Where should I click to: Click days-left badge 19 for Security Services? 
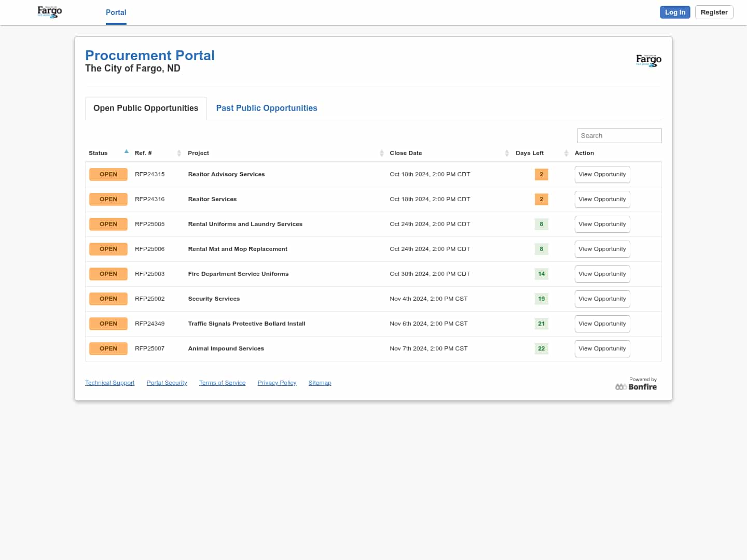tap(542, 299)
